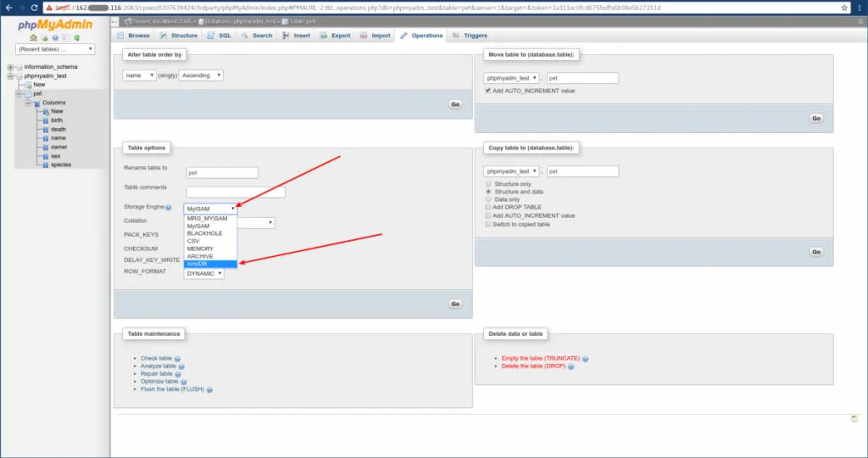This screenshot has width=868, height=458.
Task: Click Go in Table options section
Action: click(x=455, y=304)
